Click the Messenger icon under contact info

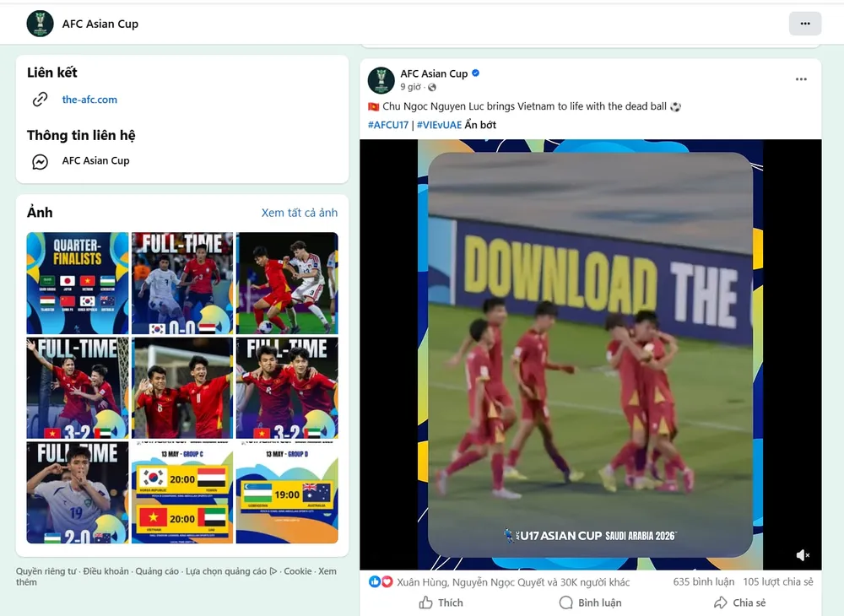coord(41,161)
